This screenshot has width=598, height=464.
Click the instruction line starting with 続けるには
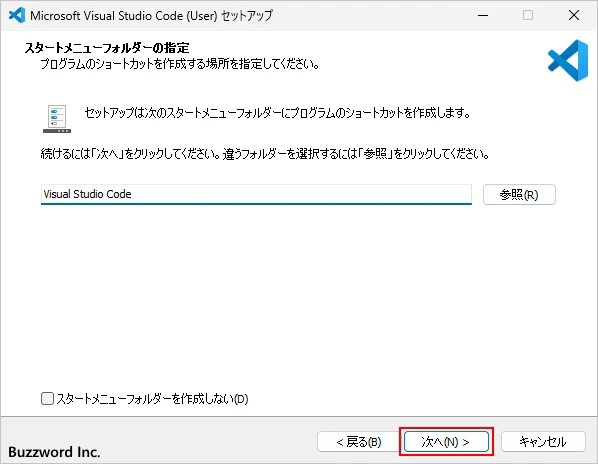tap(265, 154)
